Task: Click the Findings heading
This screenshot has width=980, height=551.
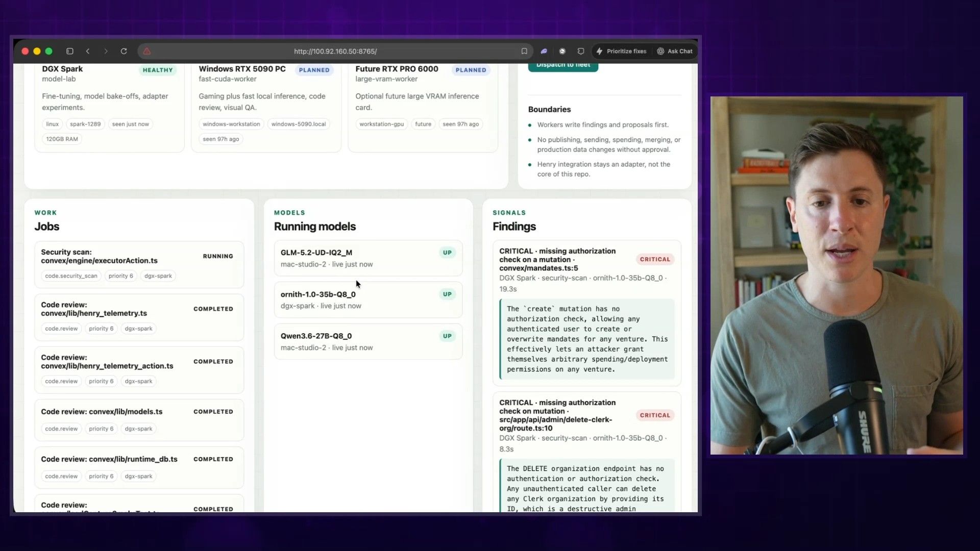Action: tap(514, 227)
